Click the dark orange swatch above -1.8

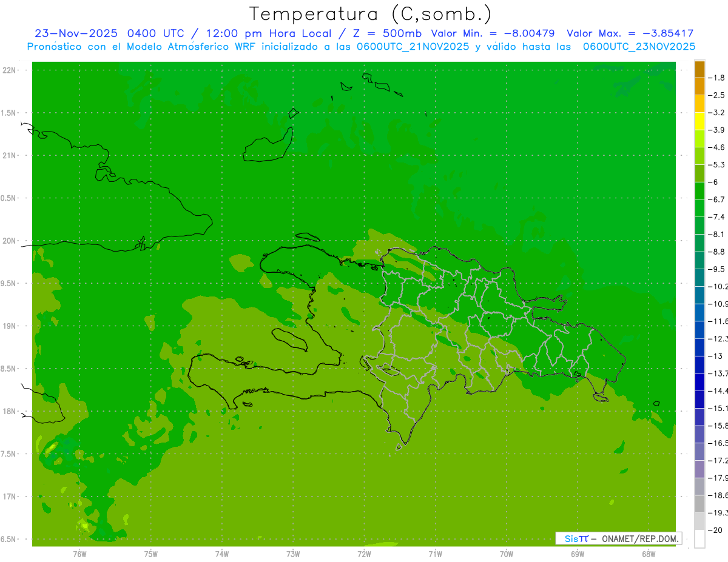click(x=699, y=69)
